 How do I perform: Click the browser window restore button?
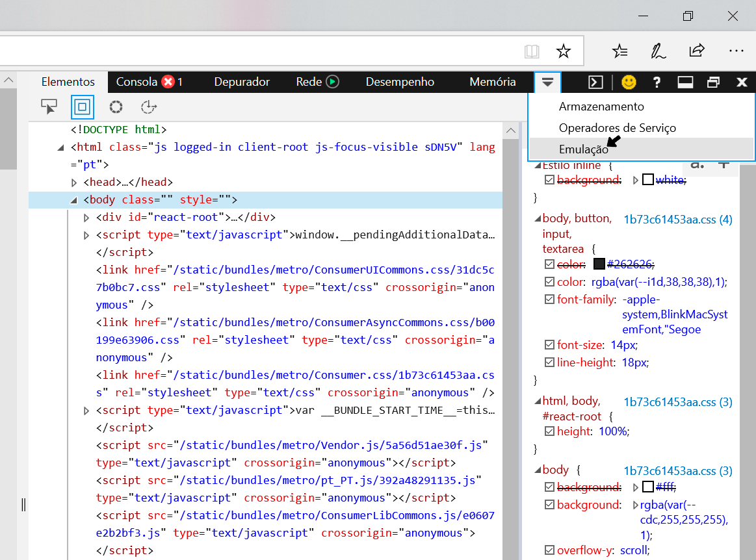688,16
